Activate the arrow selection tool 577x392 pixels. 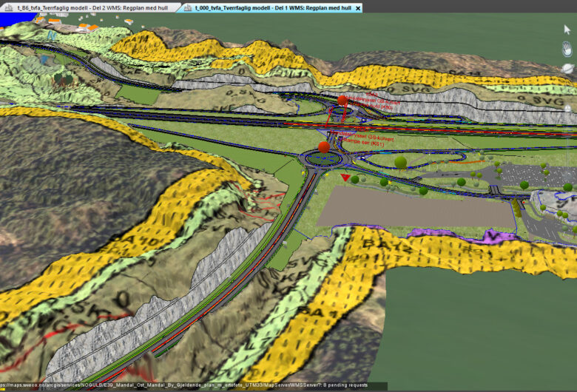[567, 30]
